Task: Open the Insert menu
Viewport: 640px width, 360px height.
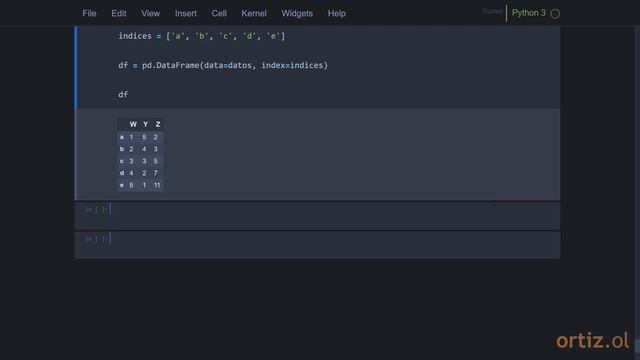Action: click(186, 13)
